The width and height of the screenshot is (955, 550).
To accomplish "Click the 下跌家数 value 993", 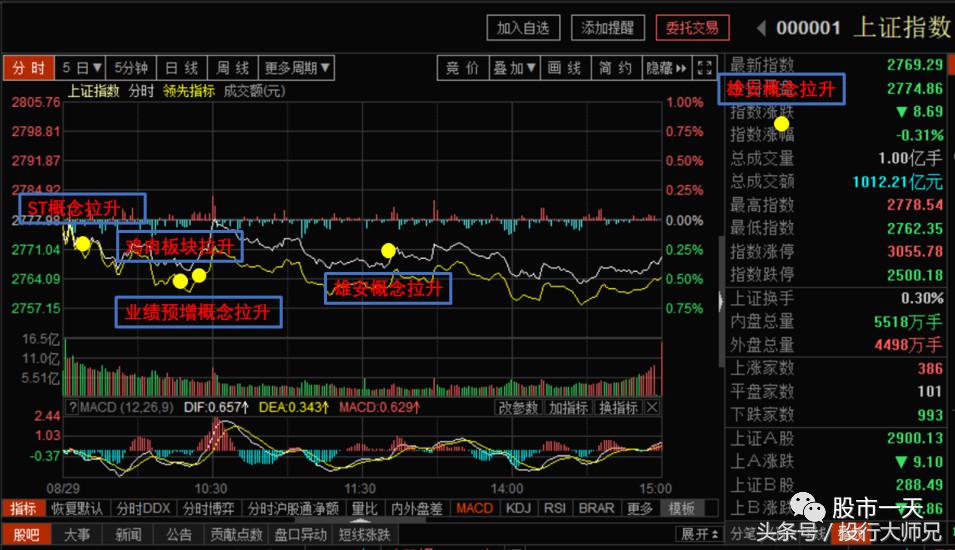I will (x=930, y=415).
